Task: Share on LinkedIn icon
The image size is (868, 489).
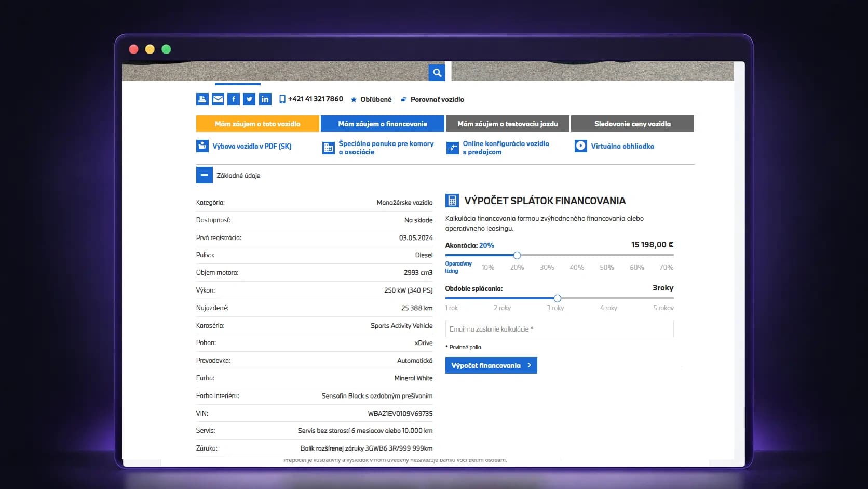Action: pyautogui.click(x=265, y=99)
